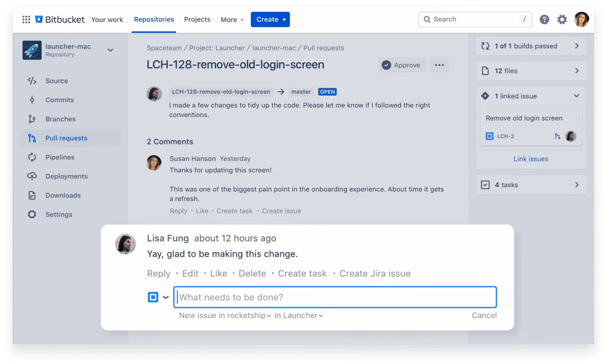This screenshot has height=364, width=607.
Task: Open the Branches page
Action: pos(61,119)
